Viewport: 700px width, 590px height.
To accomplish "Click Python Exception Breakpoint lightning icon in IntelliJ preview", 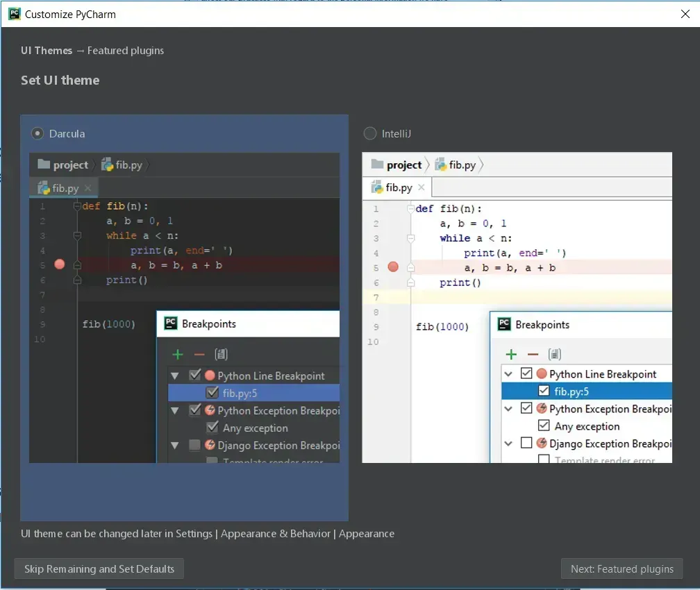I will 542,408.
